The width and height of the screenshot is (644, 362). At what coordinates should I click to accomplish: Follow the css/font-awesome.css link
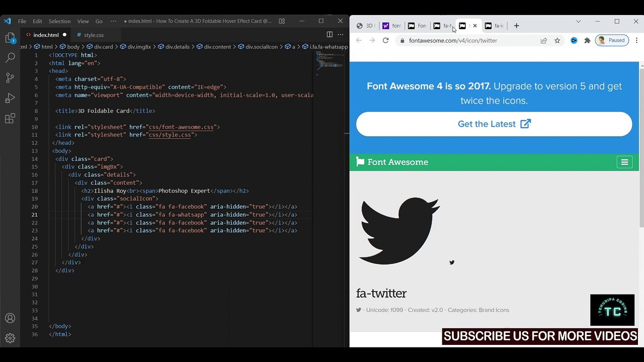point(181,127)
